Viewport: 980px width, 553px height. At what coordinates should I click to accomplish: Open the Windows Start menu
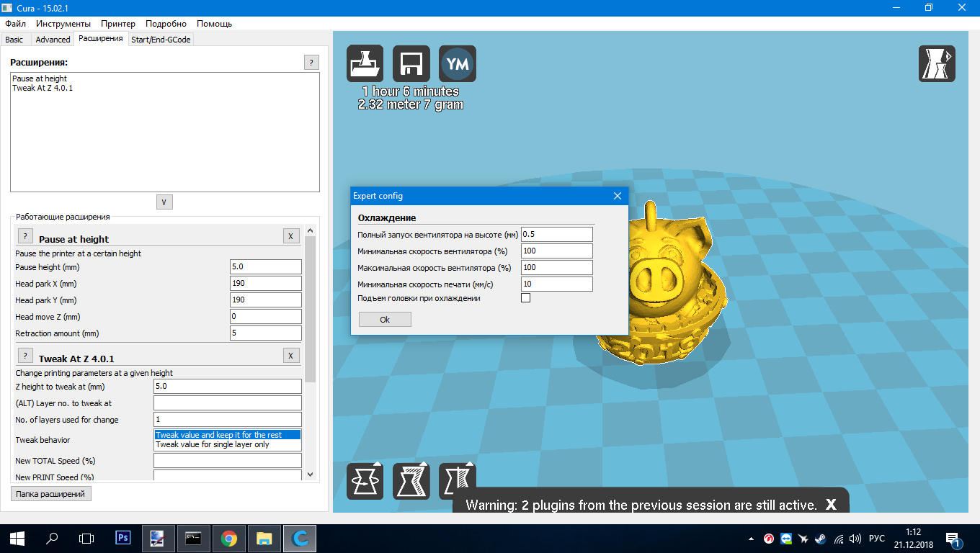(17, 538)
